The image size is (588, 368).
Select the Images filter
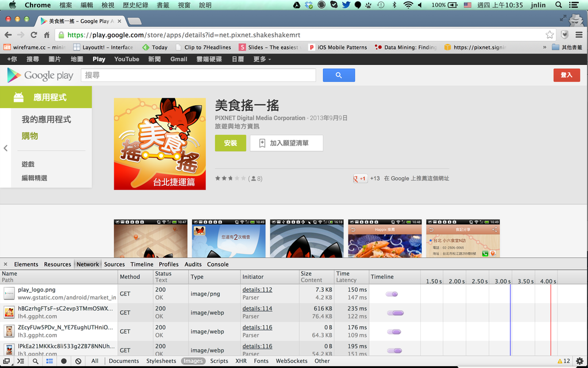pyautogui.click(x=193, y=361)
